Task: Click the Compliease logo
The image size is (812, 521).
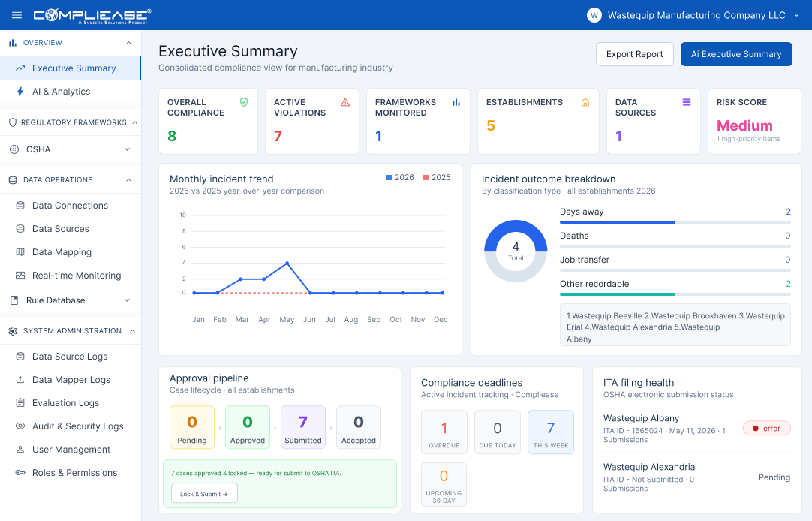Action: pos(92,16)
